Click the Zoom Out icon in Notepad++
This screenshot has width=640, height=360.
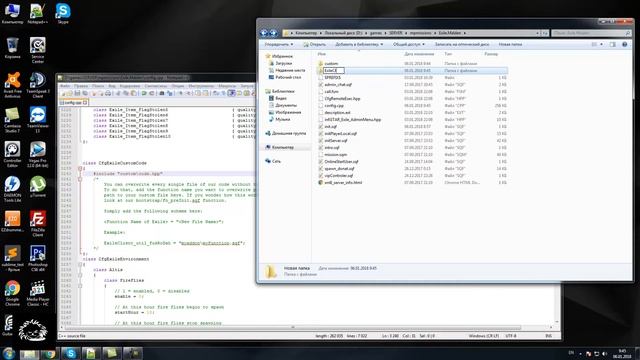(188, 93)
